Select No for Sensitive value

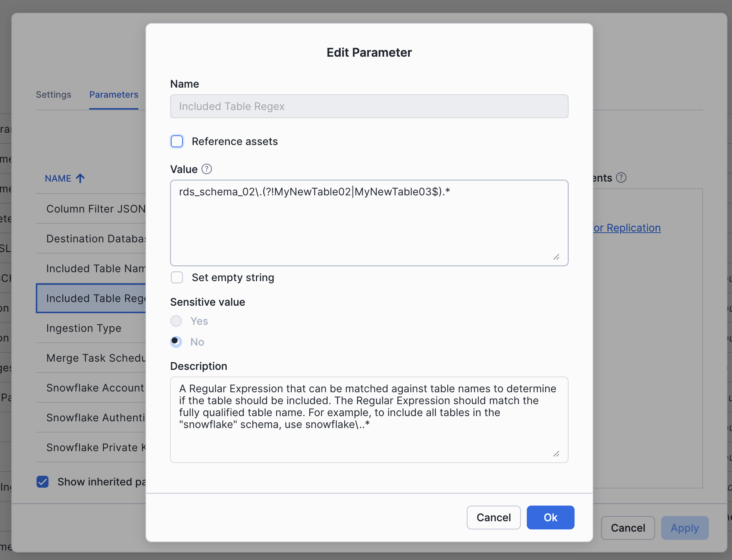pyautogui.click(x=176, y=342)
